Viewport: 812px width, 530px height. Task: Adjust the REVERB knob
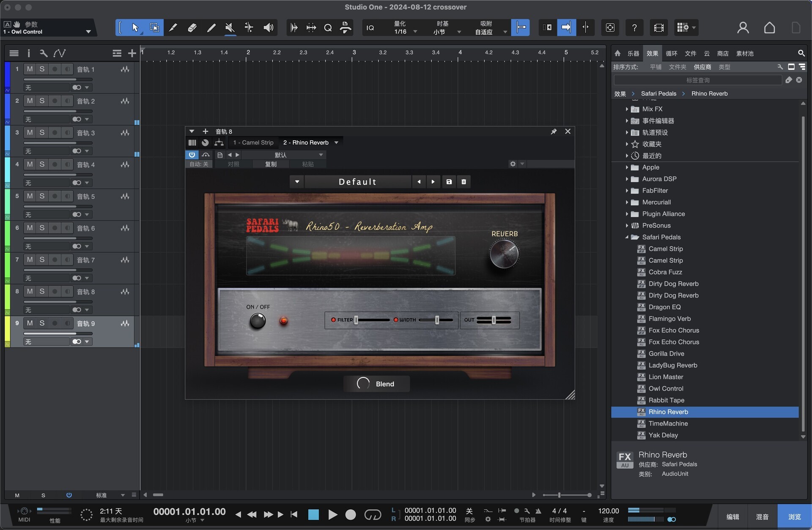point(504,254)
